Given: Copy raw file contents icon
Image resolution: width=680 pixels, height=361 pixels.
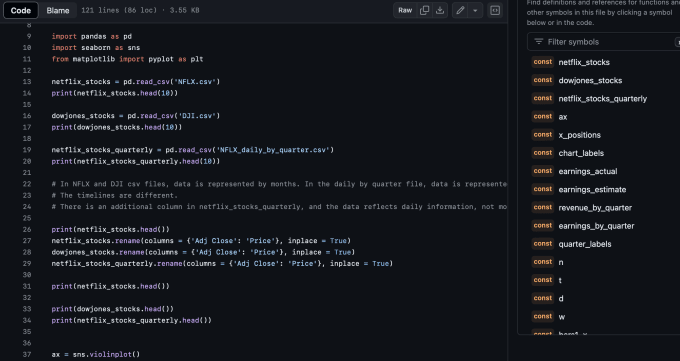Looking at the screenshot, I should 425,10.
